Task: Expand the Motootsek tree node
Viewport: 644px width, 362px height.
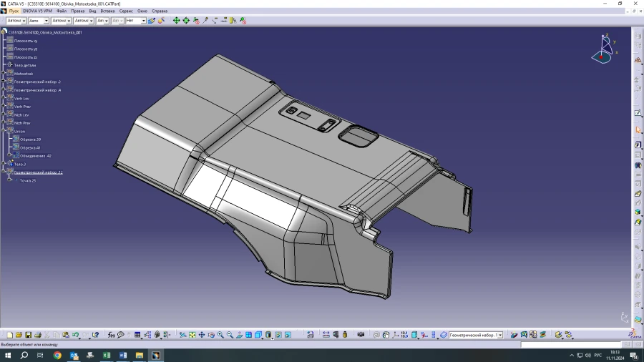Action: [4, 74]
